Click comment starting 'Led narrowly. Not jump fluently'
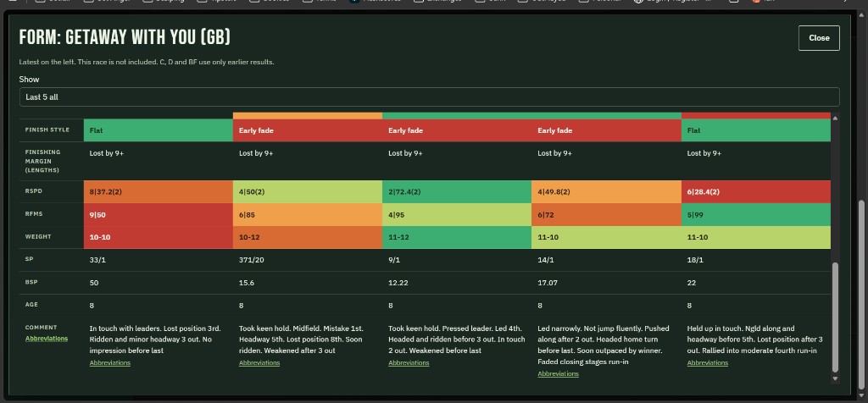This screenshot has width=868, height=403. click(604, 345)
